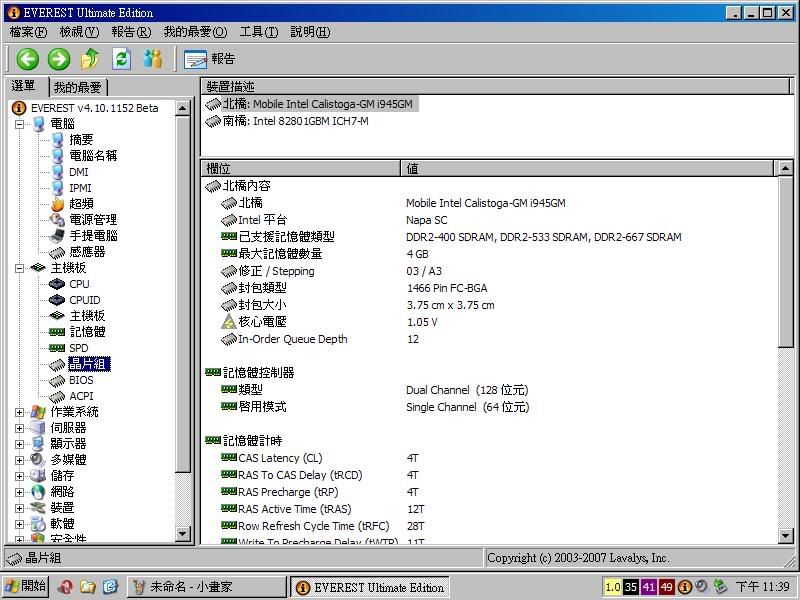The width and height of the screenshot is (800, 600).
Task: Expand the 軟體 tree node
Action: tap(19, 524)
